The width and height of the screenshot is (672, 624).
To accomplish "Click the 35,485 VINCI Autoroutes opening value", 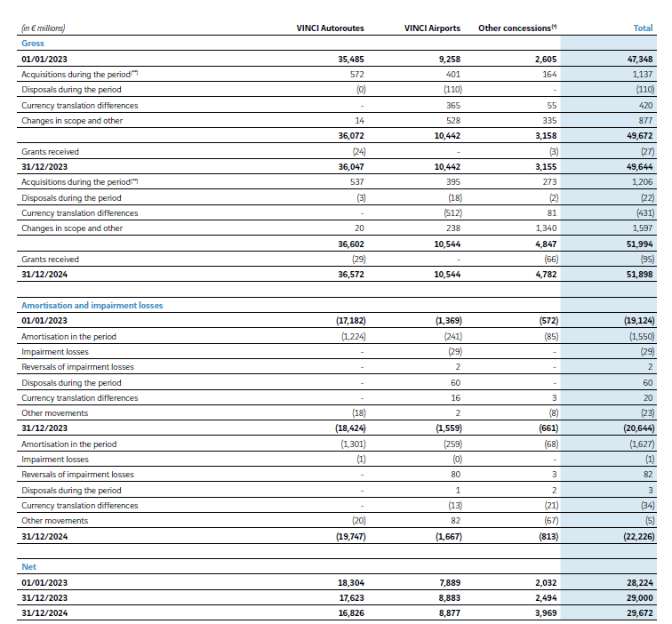I will click(x=349, y=60).
